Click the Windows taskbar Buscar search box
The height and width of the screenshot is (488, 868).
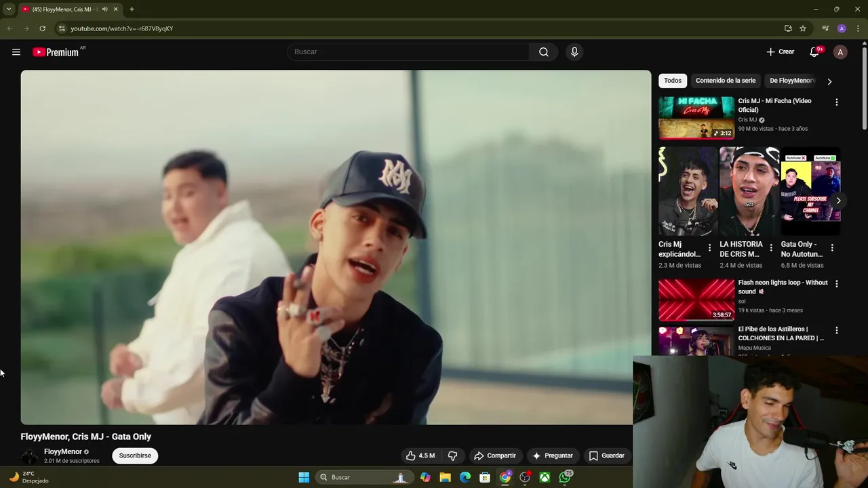click(x=363, y=477)
